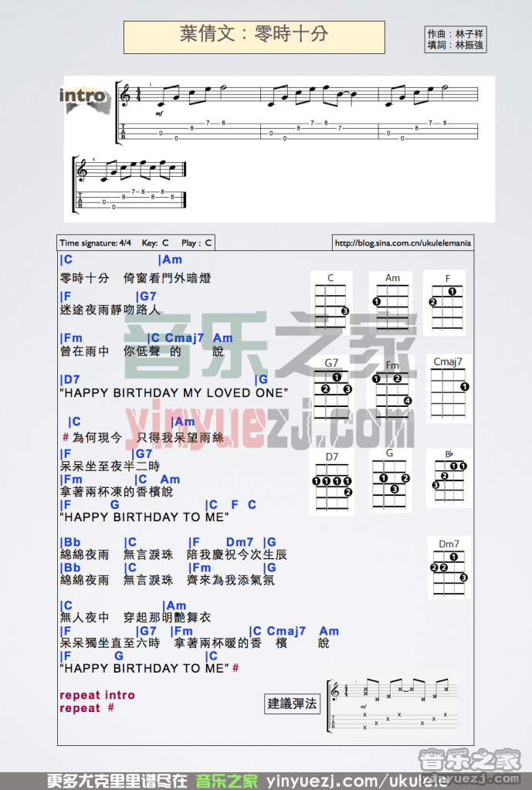This screenshot has width=532, height=790.
Task: Select the F chord diagram
Action: coord(444,302)
